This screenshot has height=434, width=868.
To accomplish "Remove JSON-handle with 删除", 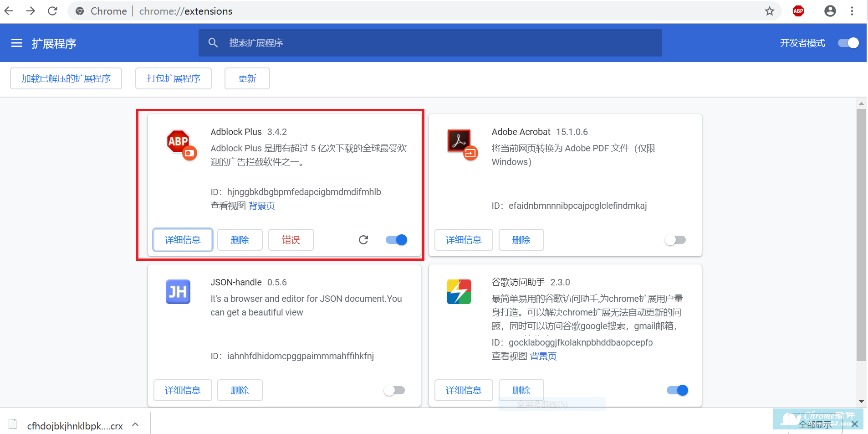I will point(240,390).
